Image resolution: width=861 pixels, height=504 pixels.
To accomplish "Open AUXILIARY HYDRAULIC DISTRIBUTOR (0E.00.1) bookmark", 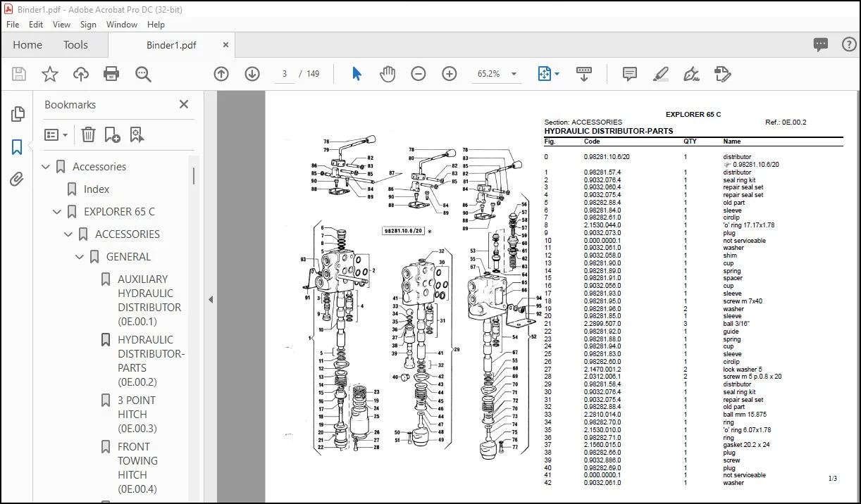I will 149,301.
